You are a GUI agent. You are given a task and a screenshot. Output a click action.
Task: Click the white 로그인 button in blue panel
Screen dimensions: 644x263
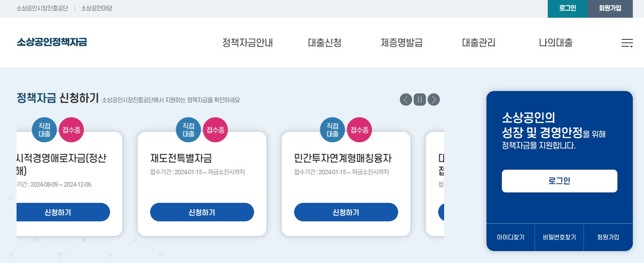559,181
